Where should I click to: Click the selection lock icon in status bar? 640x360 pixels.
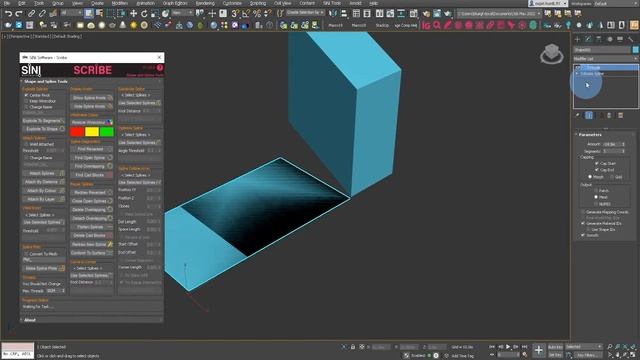pyautogui.click(x=353, y=347)
